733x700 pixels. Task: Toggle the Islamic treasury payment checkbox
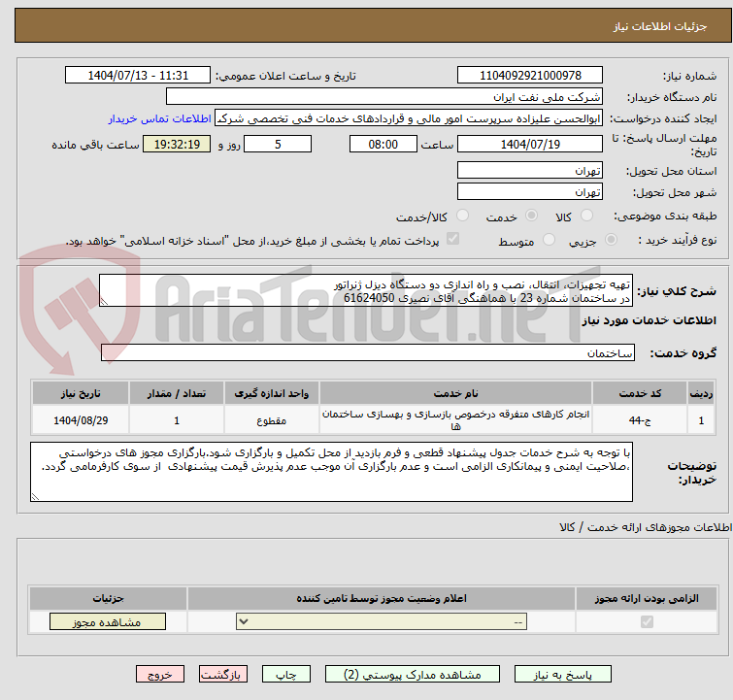tap(452, 239)
